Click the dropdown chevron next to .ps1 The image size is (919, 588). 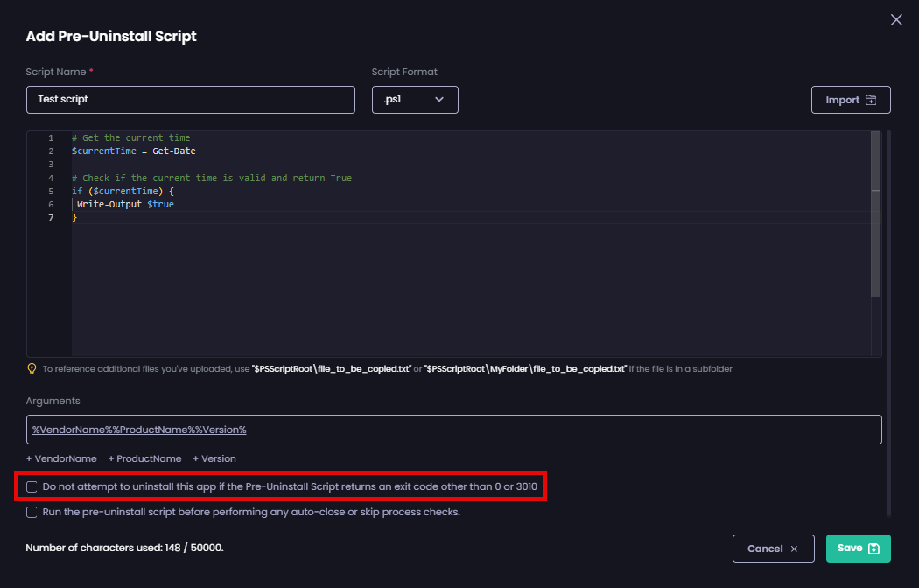(x=441, y=100)
